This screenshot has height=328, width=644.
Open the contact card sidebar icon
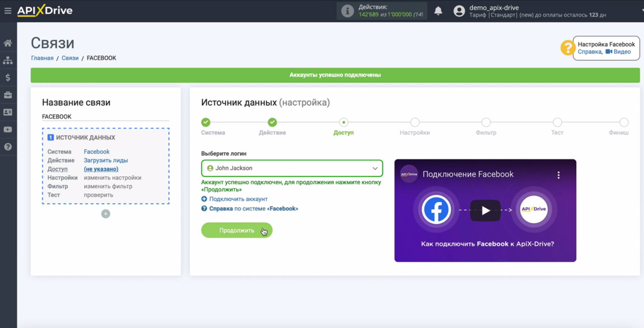click(8, 112)
